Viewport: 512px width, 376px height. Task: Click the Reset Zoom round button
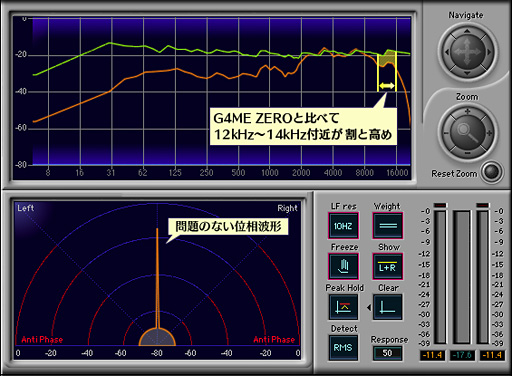pyautogui.click(x=492, y=172)
